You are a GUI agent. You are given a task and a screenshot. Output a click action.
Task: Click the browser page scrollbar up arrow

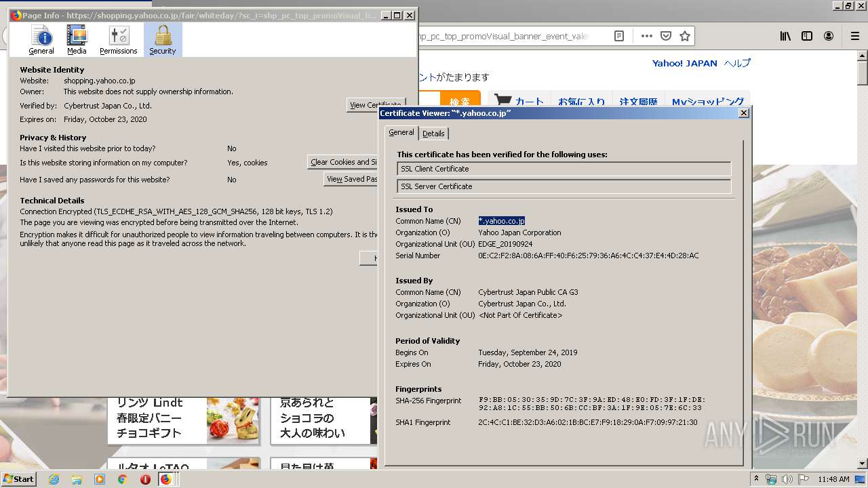click(862, 55)
